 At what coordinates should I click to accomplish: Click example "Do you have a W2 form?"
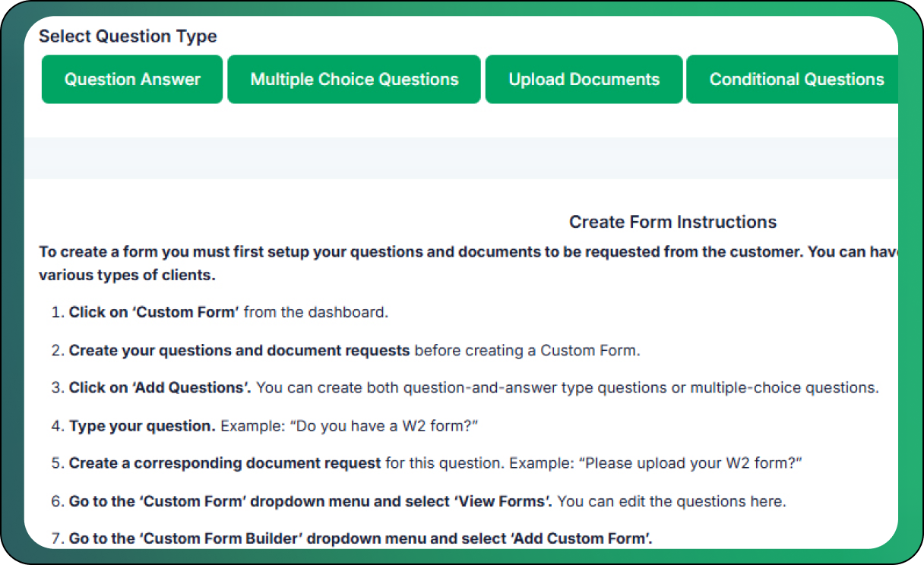(x=387, y=425)
